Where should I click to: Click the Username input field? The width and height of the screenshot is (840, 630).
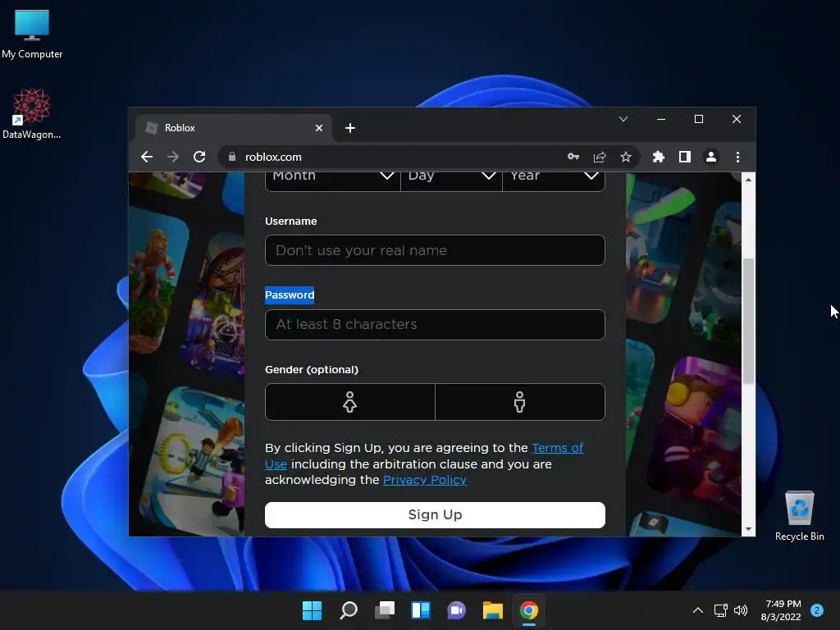[435, 250]
